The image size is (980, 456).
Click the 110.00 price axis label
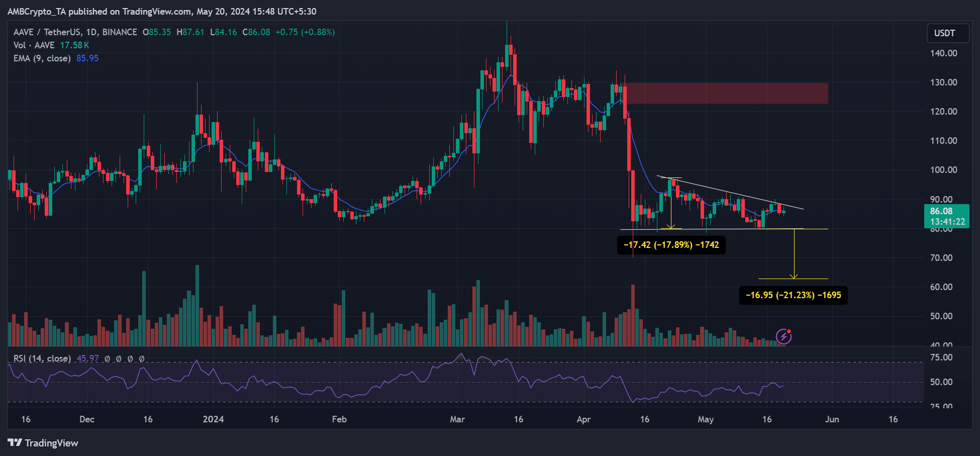[x=943, y=141]
